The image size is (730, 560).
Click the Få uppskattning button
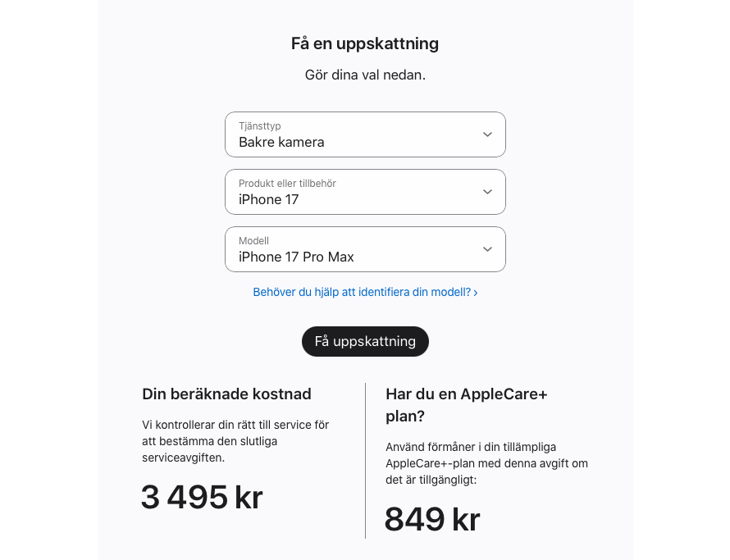(365, 341)
